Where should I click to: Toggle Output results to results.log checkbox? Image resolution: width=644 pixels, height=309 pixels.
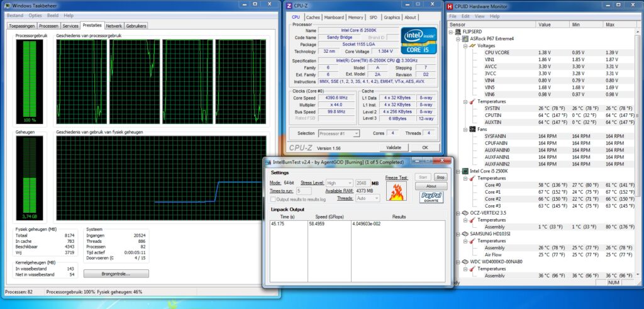[274, 199]
